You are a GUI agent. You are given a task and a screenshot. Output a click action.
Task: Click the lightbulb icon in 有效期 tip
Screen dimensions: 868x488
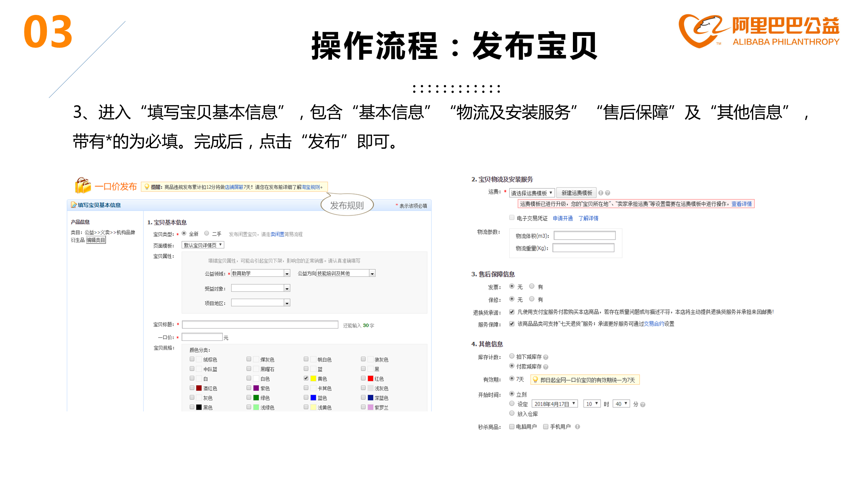pyautogui.click(x=535, y=380)
